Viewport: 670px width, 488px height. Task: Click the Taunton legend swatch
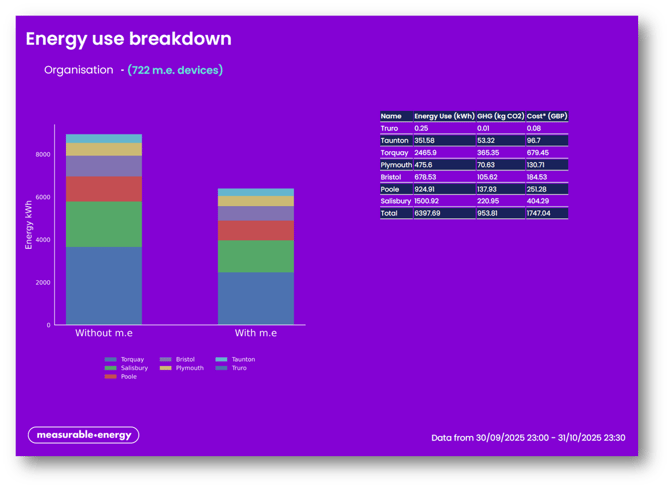click(222, 359)
